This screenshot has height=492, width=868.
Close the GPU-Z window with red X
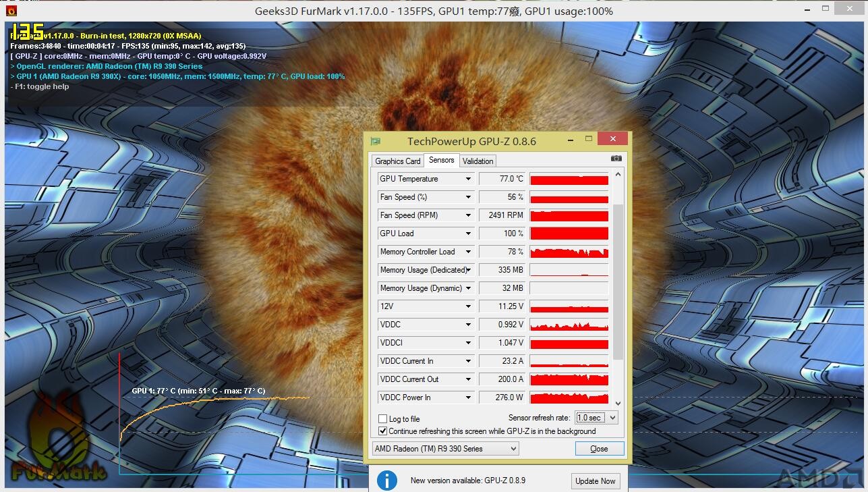(x=612, y=138)
